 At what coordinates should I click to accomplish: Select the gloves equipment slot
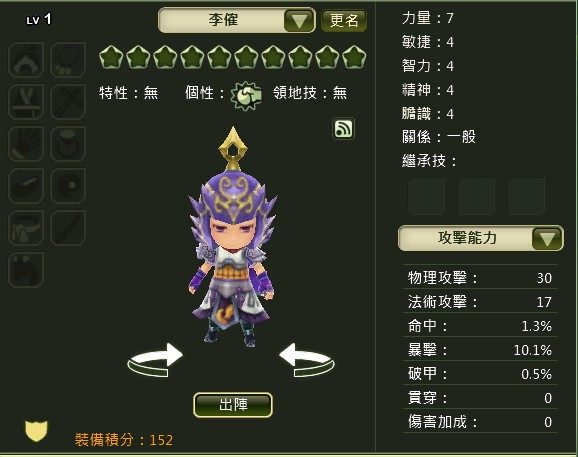coord(26,144)
